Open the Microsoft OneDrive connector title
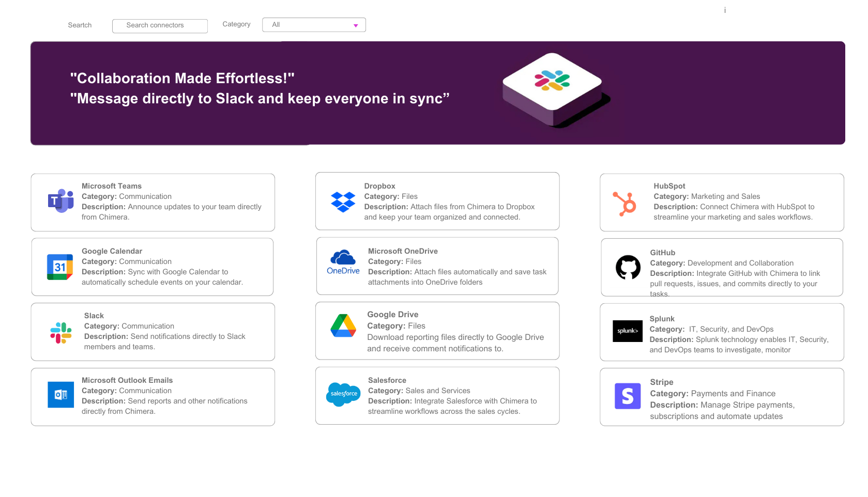Image resolution: width=868 pixels, height=497 pixels. tap(403, 251)
